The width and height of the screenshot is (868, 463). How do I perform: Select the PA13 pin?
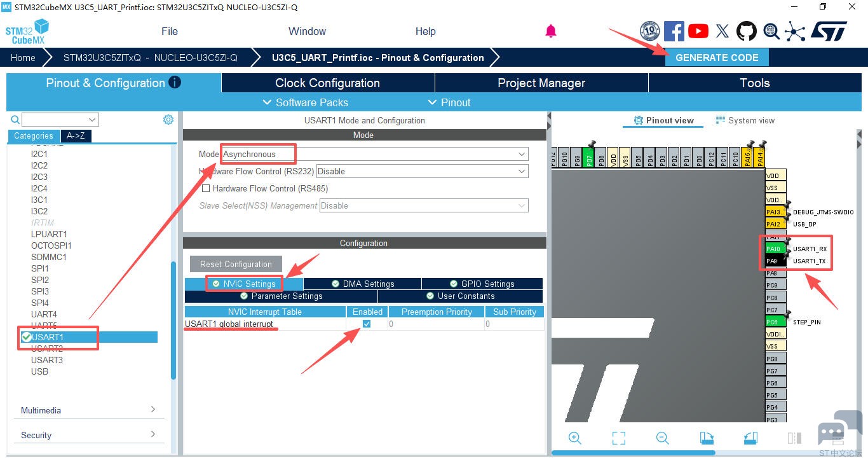click(x=776, y=212)
